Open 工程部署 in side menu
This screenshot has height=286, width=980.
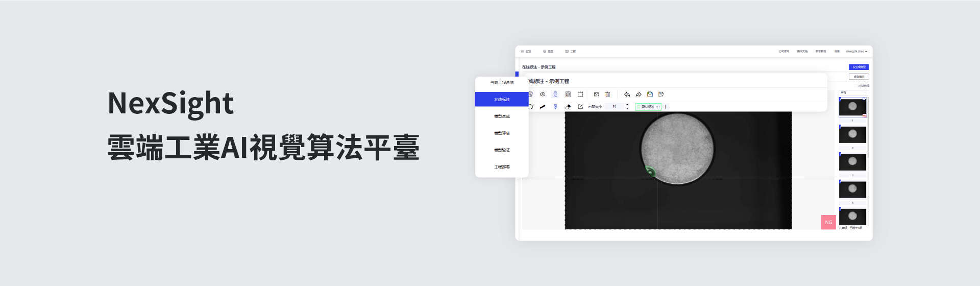(x=502, y=167)
